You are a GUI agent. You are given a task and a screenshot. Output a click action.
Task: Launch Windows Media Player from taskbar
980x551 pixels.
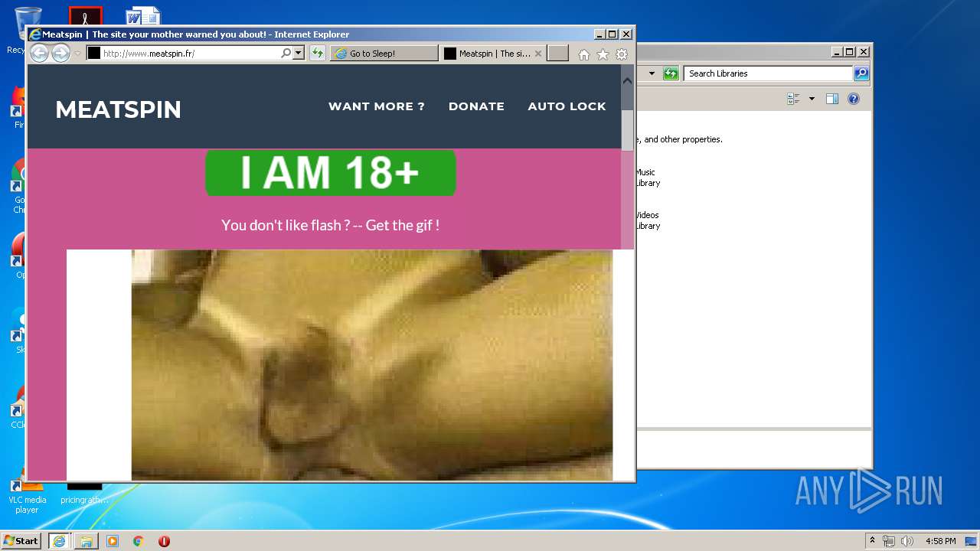click(x=113, y=541)
